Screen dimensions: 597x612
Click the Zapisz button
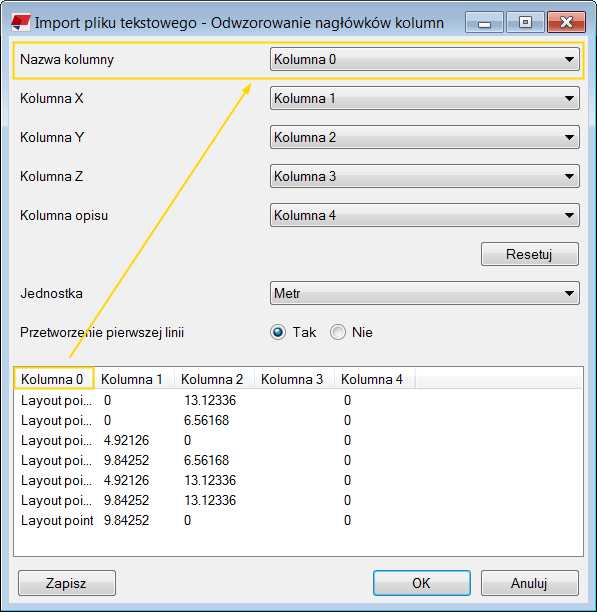click(x=67, y=583)
